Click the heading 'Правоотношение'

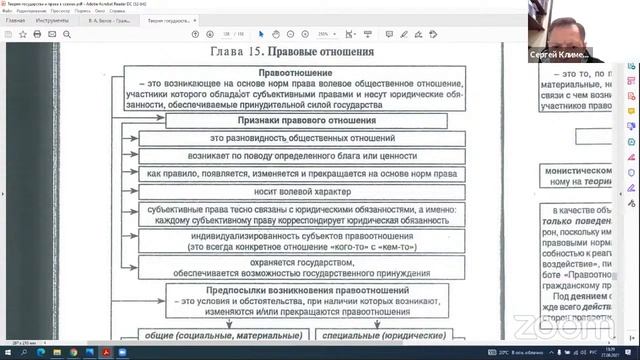pos(295,73)
